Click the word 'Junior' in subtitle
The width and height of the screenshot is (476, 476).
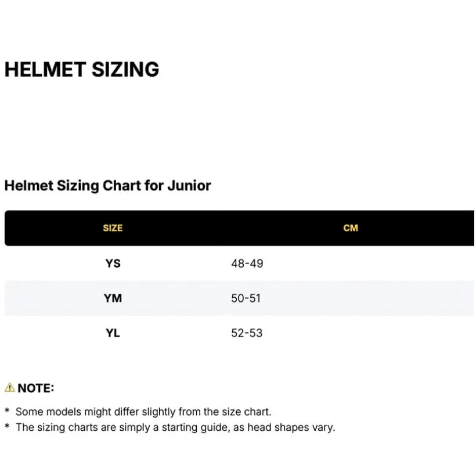[x=189, y=186]
